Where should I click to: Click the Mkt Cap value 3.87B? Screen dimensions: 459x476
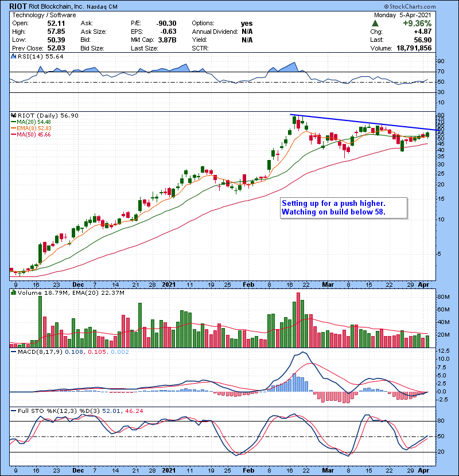click(x=168, y=40)
